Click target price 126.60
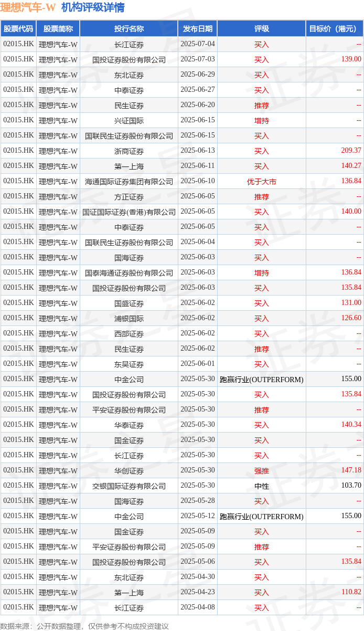This screenshot has width=364, height=631. pos(351,318)
